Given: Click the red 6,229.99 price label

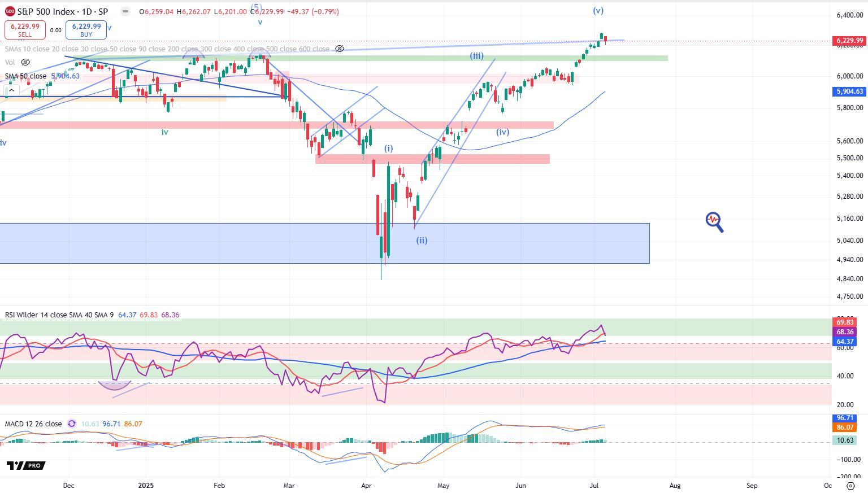Looking at the screenshot, I should pos(849,41).
